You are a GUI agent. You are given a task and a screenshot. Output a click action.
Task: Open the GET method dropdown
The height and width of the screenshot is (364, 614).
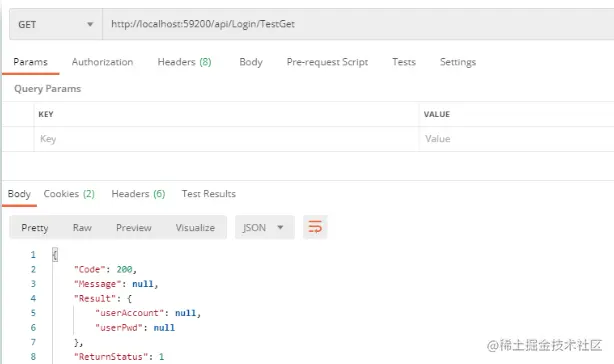(x=56, y=24)
